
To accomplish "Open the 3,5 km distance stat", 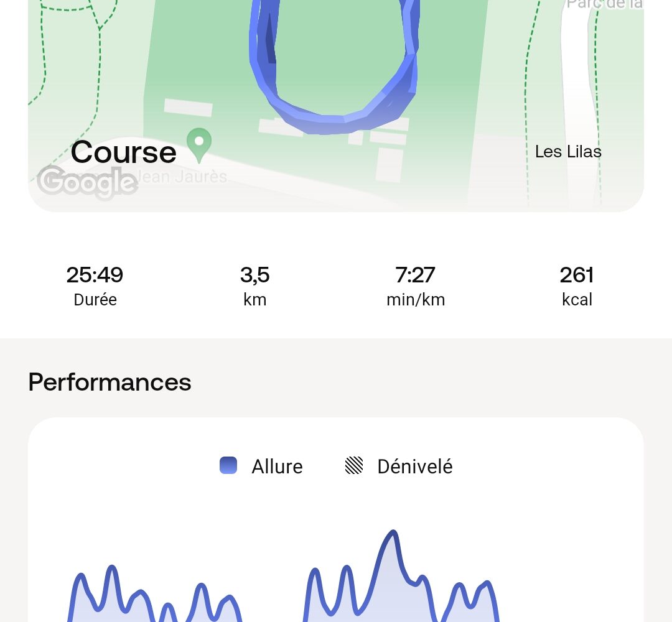I will click(x=254, y=285).
